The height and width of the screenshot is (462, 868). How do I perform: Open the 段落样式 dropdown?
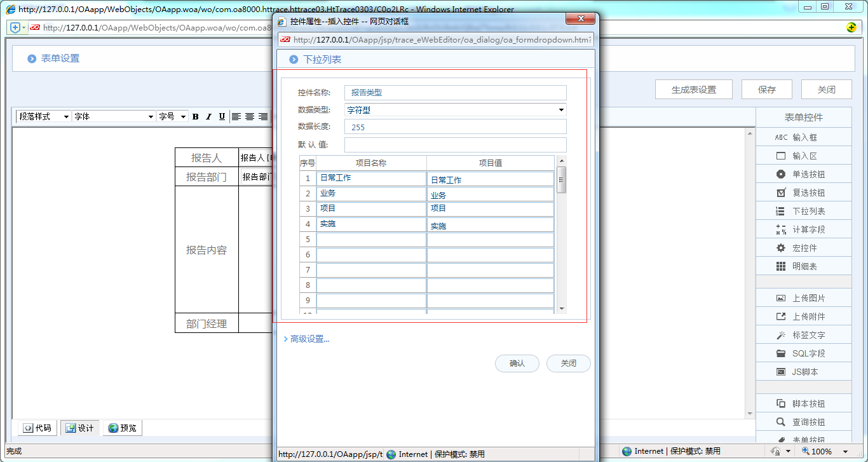43,116
